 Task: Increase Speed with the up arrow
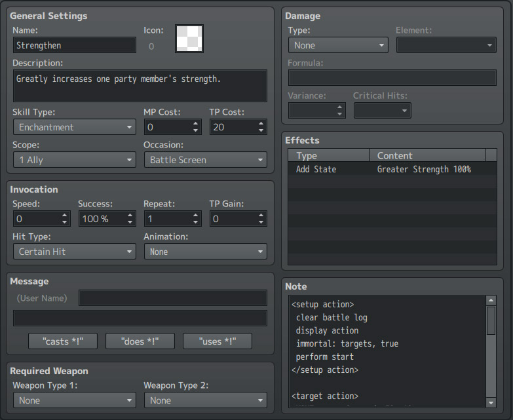coord(65,215)
